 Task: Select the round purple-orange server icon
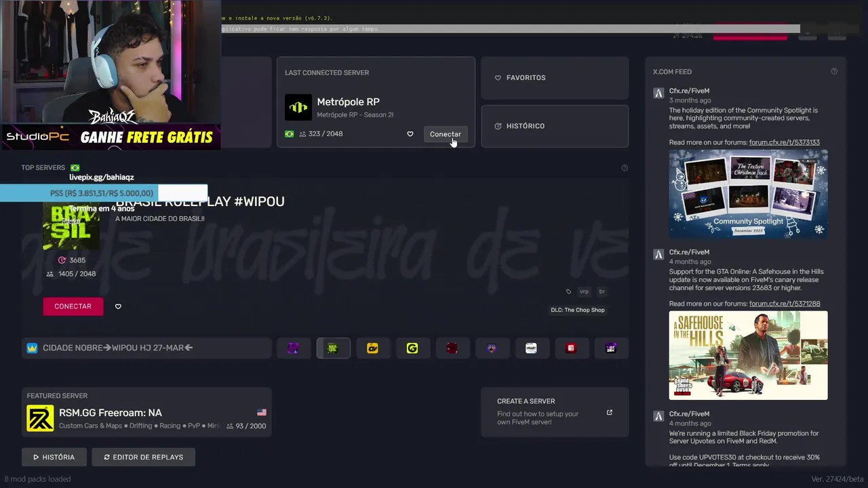click(492, 348)
